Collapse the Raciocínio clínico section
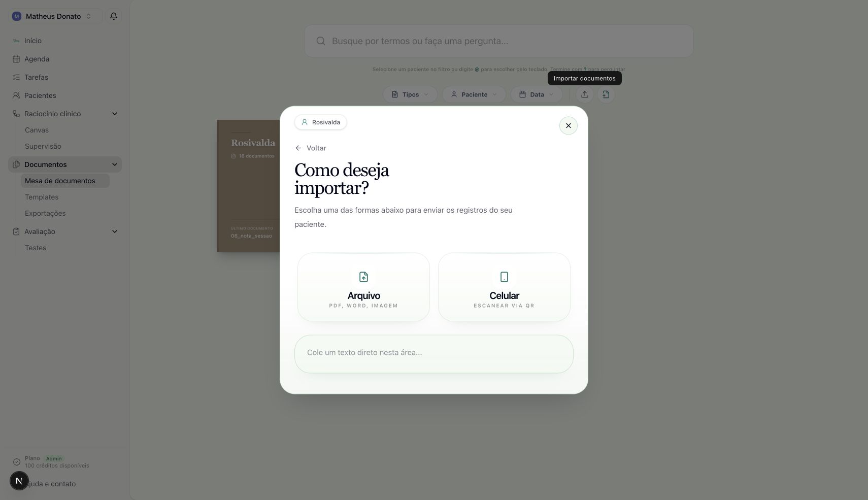The width and height of the screenshot is (868, 500). click(x=115, y=114)
